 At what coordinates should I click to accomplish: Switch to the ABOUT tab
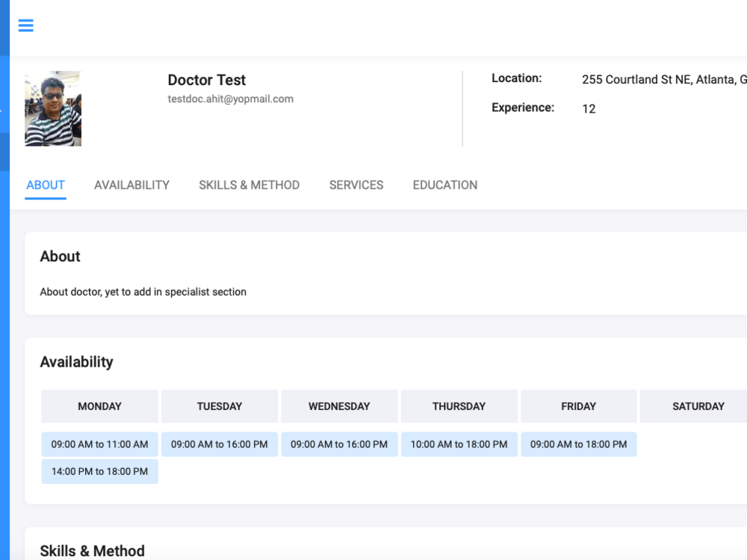(x=46, y=184)
